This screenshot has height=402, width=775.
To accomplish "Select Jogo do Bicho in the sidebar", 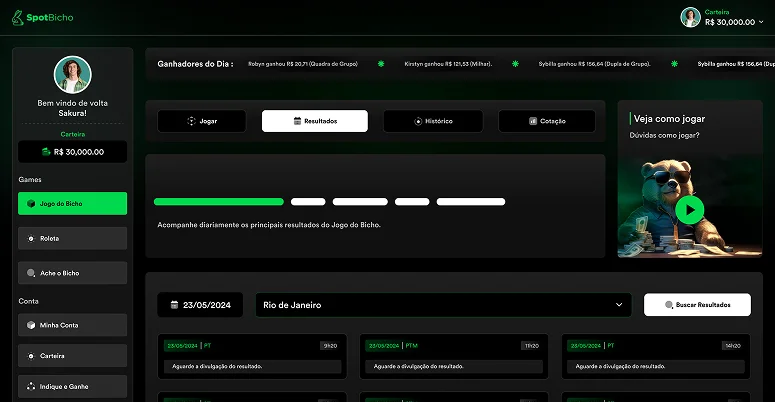I will coord(73,204).
